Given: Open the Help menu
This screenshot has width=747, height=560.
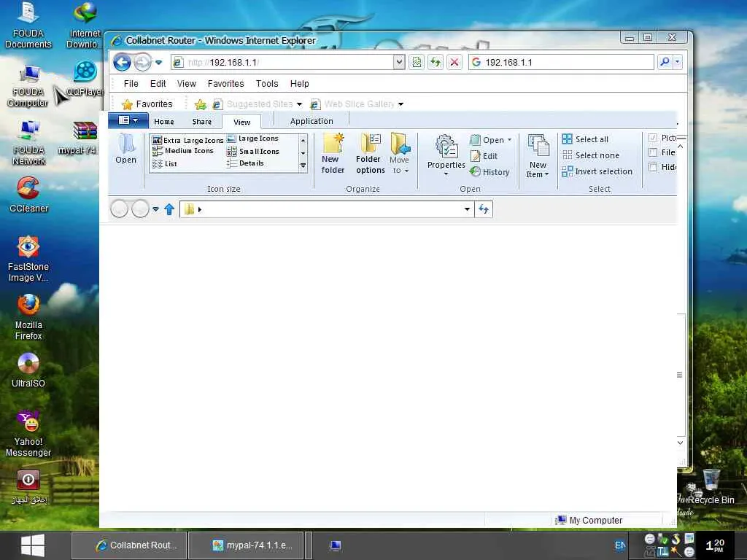Looking at the screenshot, I should pyautogui.click(x=300, y=83).
